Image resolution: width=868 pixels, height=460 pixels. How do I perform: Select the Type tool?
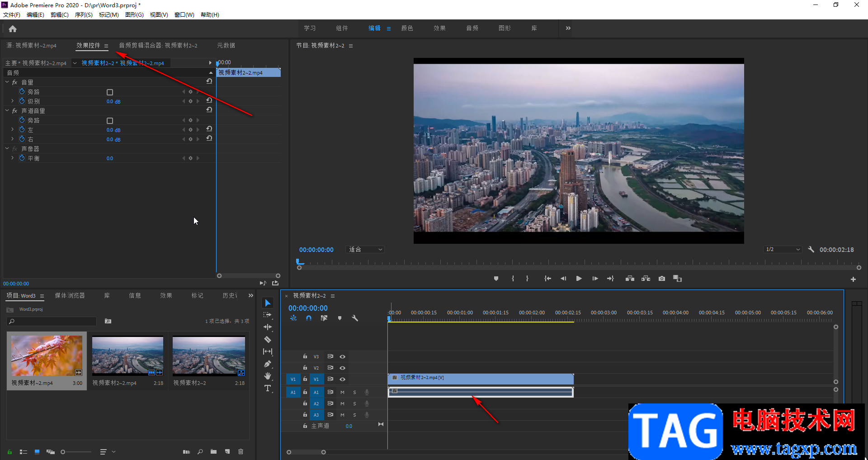click(268, 388)
